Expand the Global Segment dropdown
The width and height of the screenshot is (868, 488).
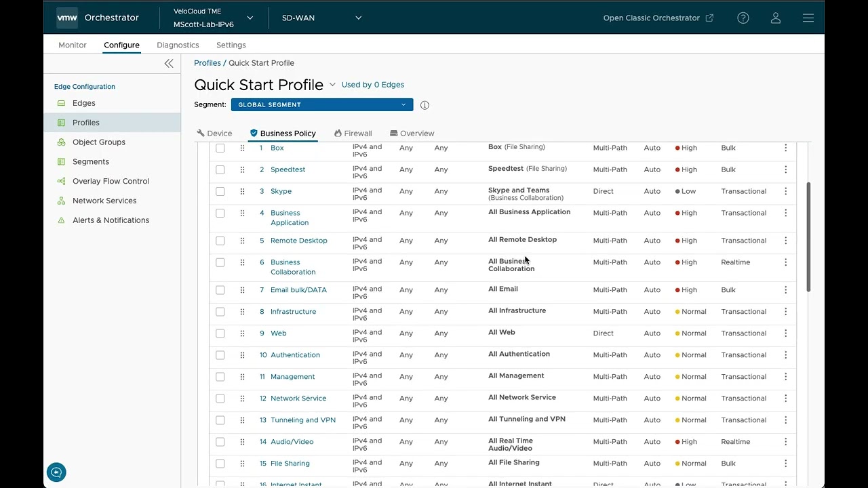point(322,105)
